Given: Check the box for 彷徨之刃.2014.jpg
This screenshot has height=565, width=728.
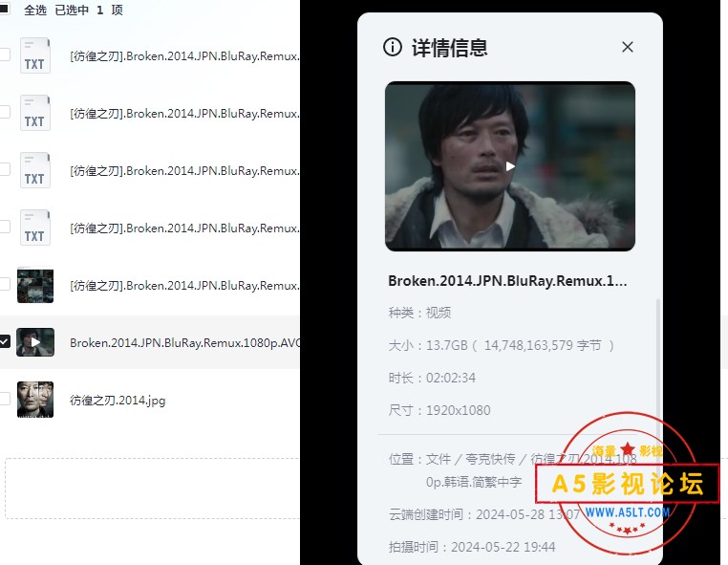Looking at the screenshot, I should point(4,399).
